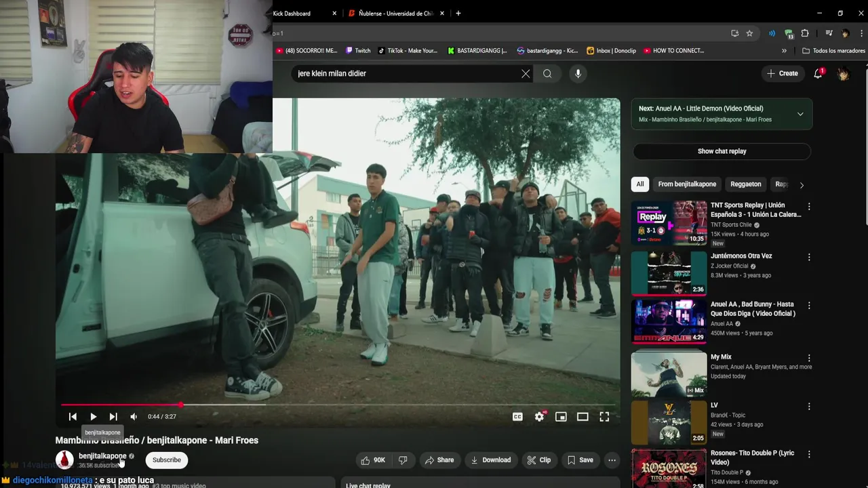Toggle closed captions CC button
Image resolution: width=868 pixels, height=488 pixels.
click(x=517, y=417)
